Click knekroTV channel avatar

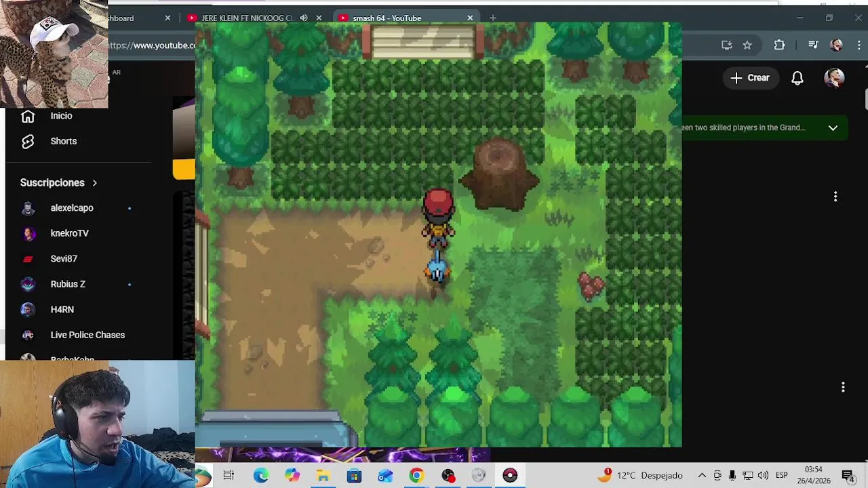coord(28,234)
